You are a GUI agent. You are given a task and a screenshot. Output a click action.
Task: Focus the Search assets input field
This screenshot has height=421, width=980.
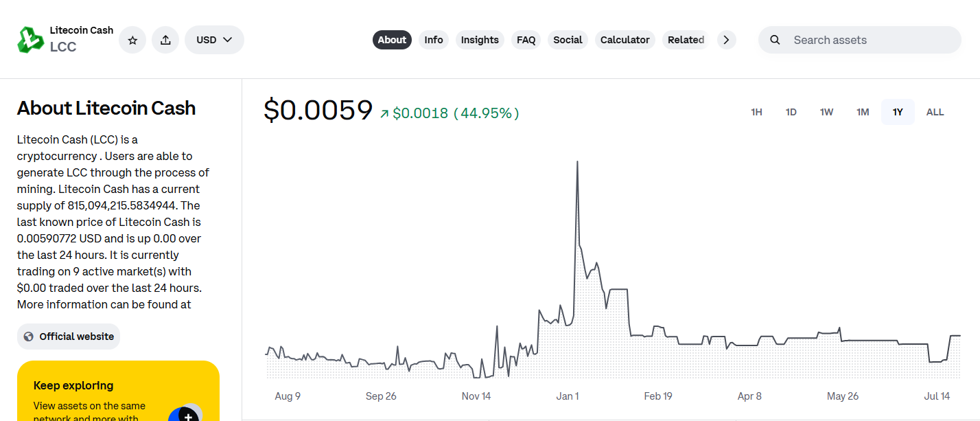coord(860,40)
